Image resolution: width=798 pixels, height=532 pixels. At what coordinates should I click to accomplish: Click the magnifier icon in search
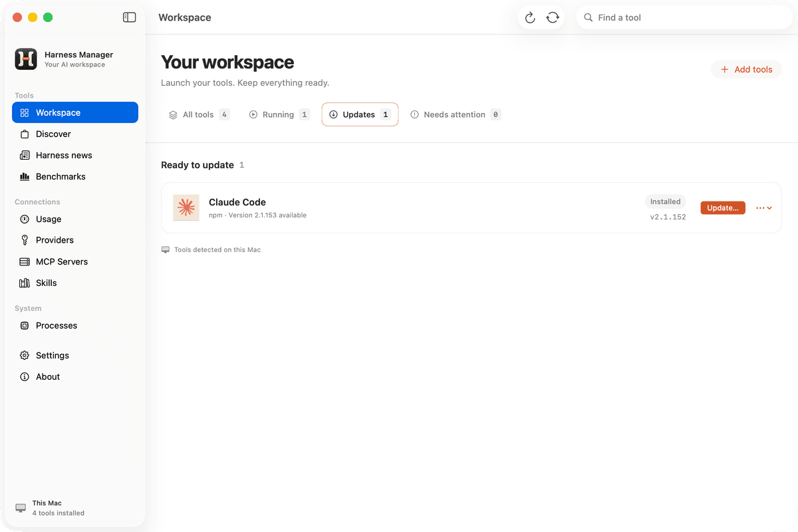(588, 18)
